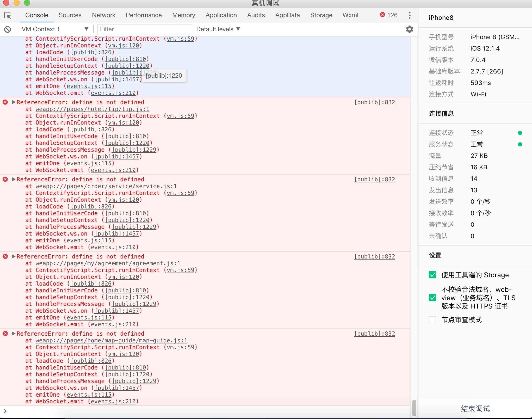This screenshot has height=419, width=532.
Task: Open the VM Context 1 dropdown
Action: (x=55, y=29)
